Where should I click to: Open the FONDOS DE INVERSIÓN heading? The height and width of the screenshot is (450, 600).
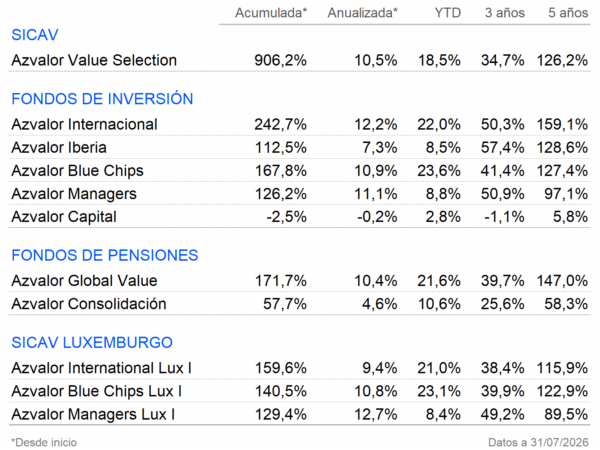coord(102,99)
